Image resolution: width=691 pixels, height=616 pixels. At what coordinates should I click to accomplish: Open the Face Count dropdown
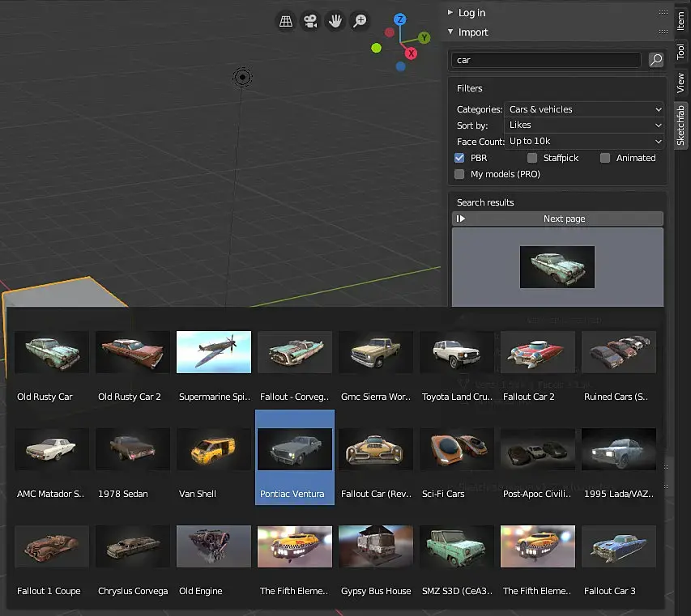click(x=584, y=142)
